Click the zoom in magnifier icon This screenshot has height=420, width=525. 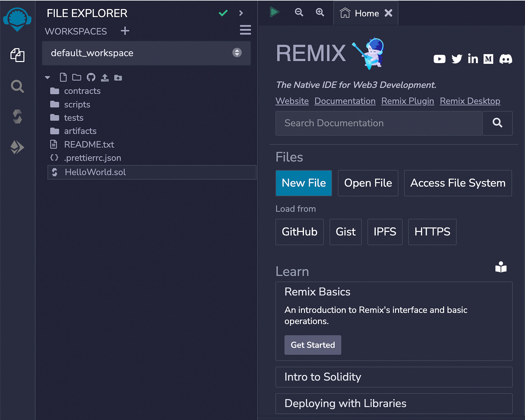point(320,12)
